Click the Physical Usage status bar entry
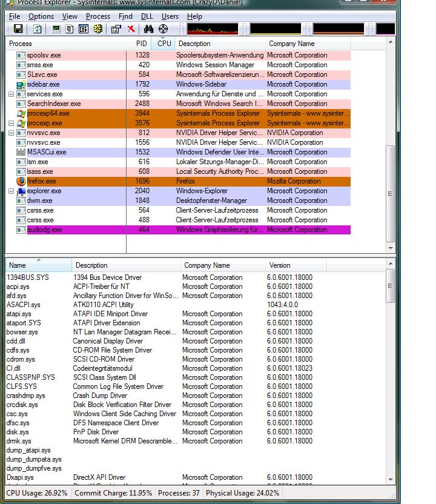The height and width of the screenshot is (504, 436). [x=243, y=493]
